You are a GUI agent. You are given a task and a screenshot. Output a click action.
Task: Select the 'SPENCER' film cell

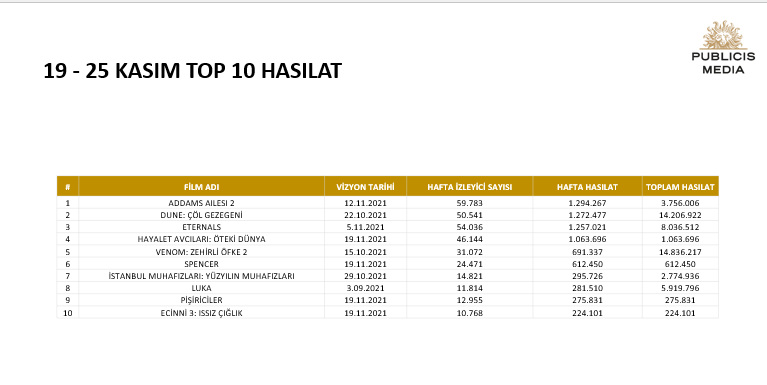point(202,264)
